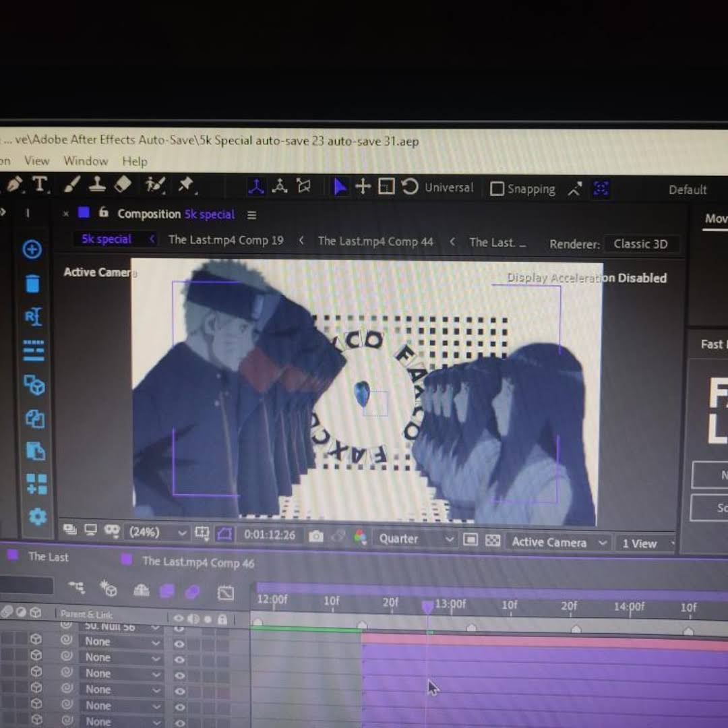Click the Classic 3D renderer button
728x728 pixels.
[640, 244]
